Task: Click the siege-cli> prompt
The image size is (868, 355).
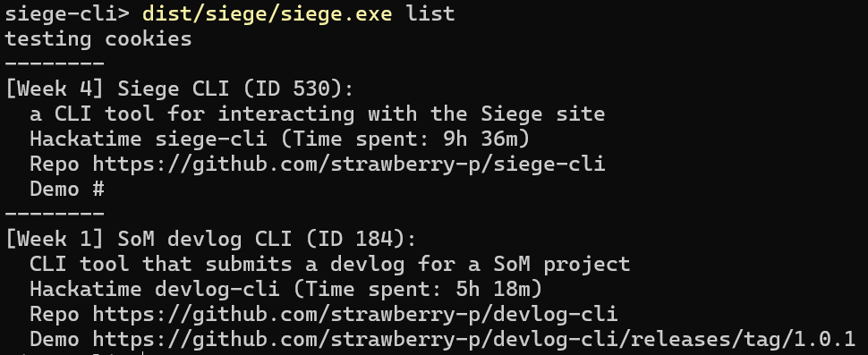Action: pos(67,13)
